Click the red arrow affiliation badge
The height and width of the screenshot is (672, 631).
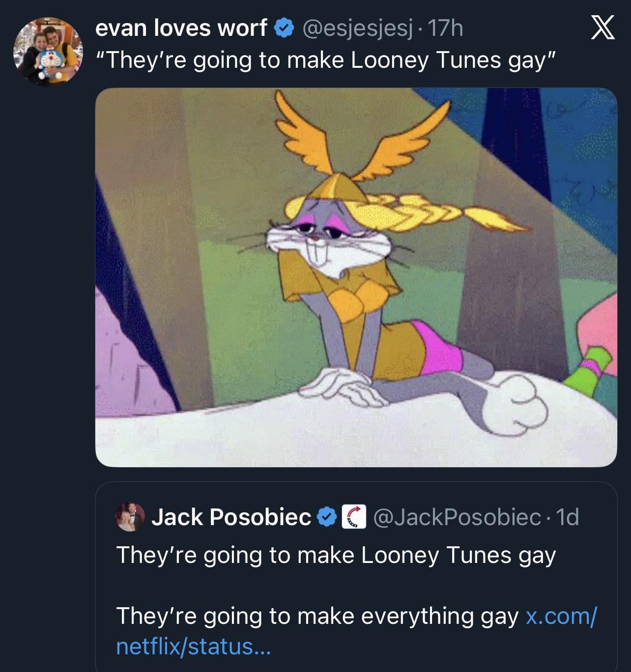point(354,517)
